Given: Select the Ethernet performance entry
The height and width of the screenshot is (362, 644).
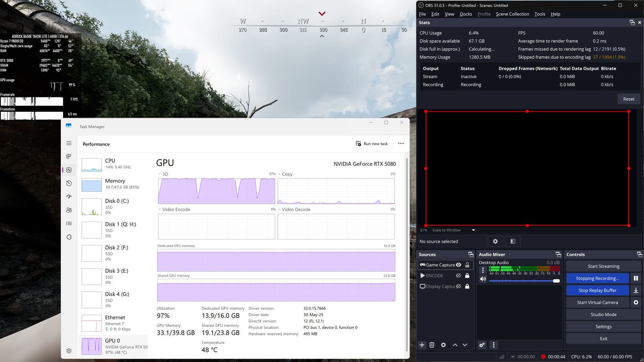Looking at the screenshot, I should pyautogui.click(x=114, y=323).
